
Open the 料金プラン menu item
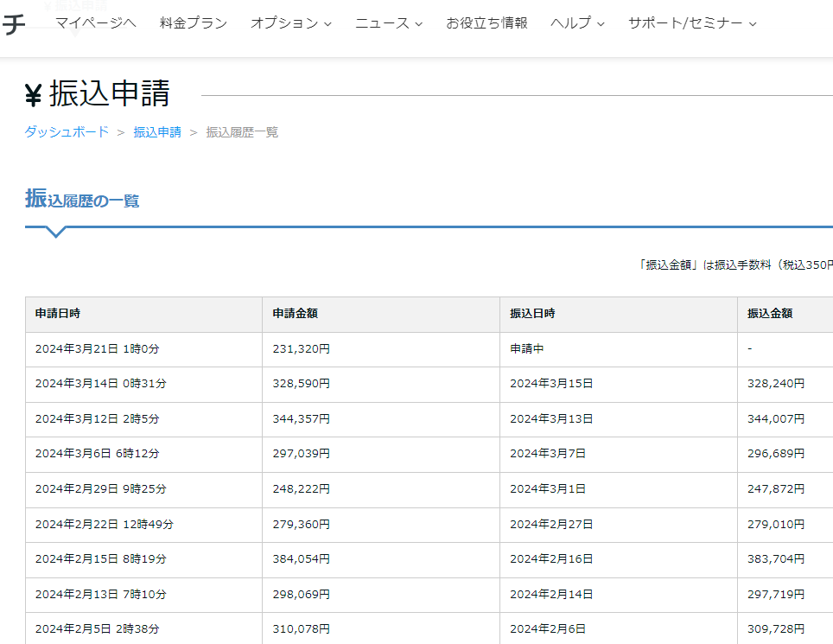coord(194,22)
